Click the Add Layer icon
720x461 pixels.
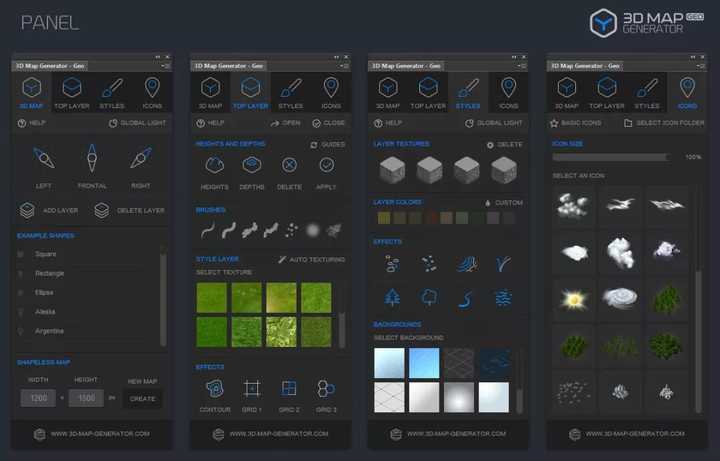(27, 210)
